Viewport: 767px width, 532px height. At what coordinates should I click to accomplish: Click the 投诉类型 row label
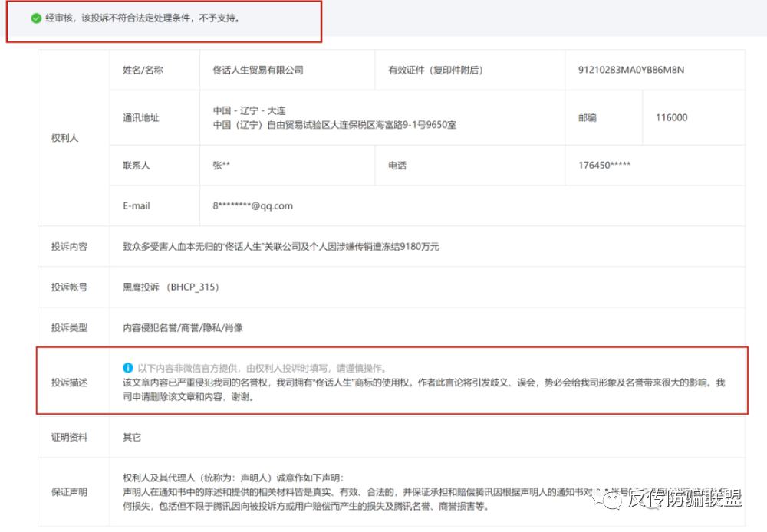click(x=69, y=327)
